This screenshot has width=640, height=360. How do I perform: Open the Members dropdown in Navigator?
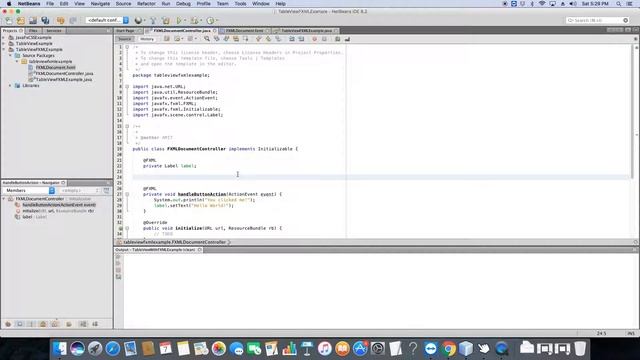pos(29,191)
